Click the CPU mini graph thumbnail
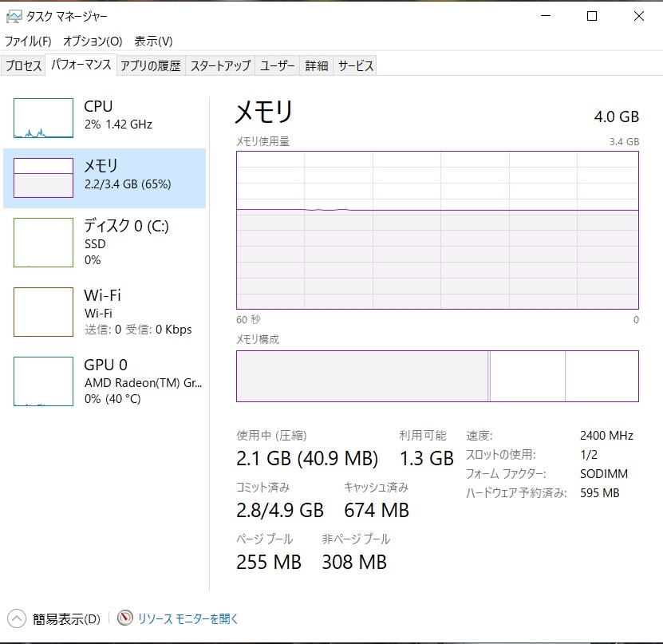Viewport: 663px width, 644px height. point(43,118)
